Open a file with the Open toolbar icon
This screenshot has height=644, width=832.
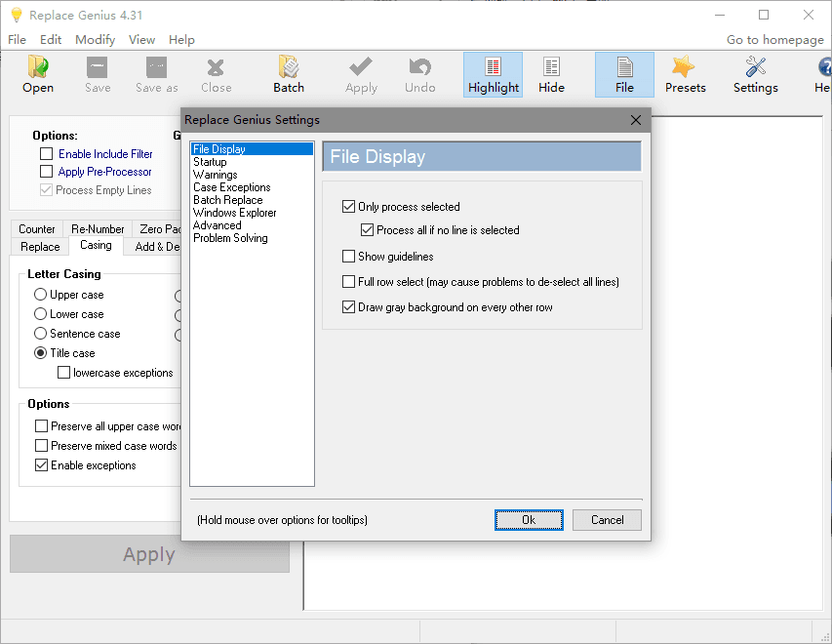click(x=38, y=75)
